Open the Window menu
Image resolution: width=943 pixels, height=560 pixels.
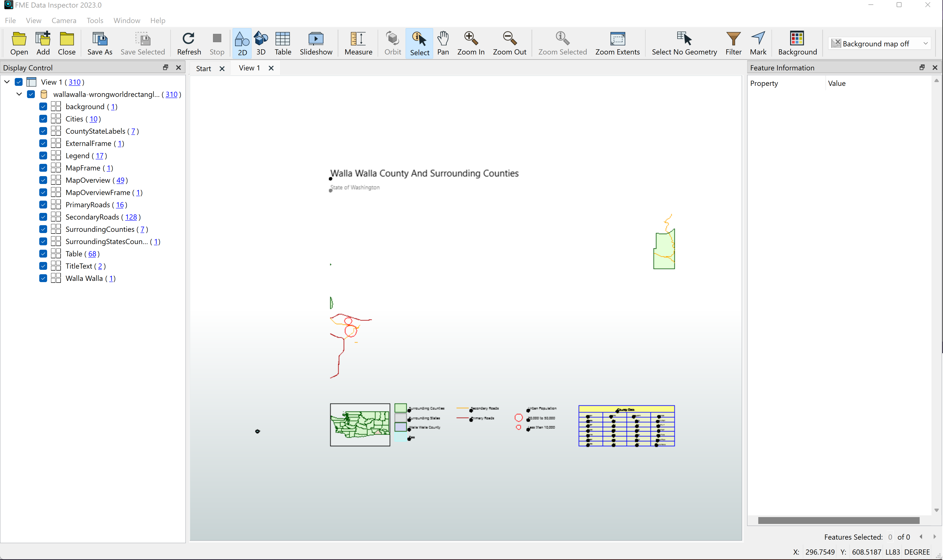[127, 20]
